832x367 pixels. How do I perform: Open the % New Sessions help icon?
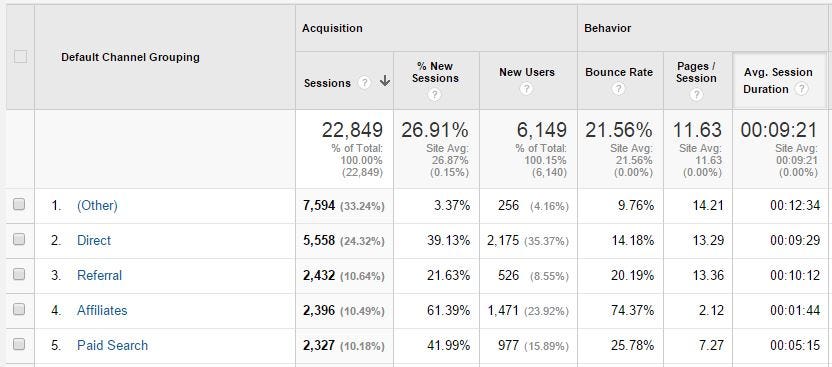click(x=435, y=95)
